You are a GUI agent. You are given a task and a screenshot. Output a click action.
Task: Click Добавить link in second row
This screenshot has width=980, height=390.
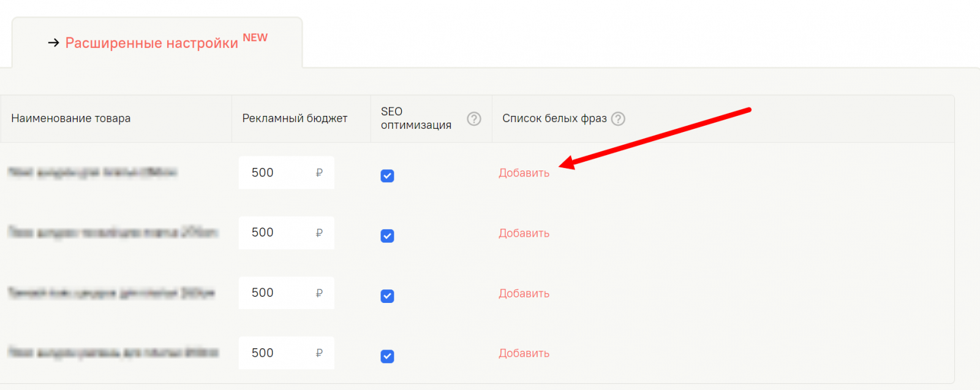point(524,233)
